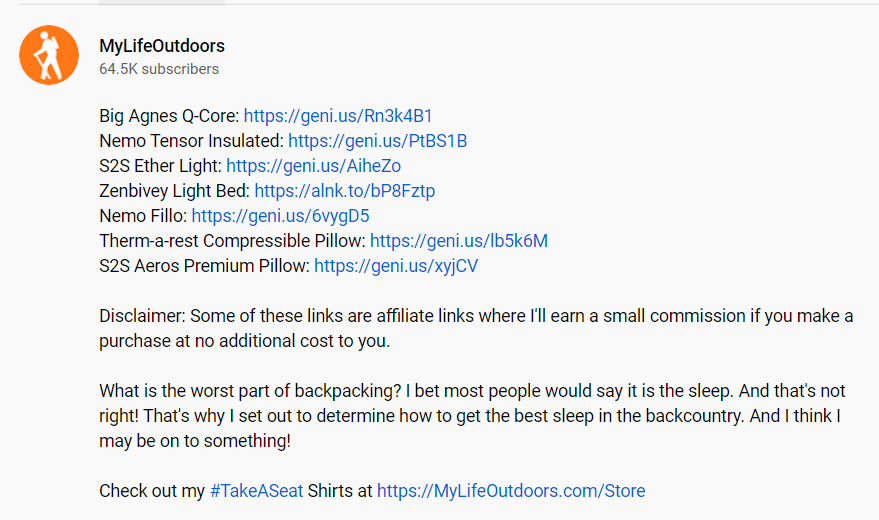The width and height of the screenshot is (879, 520).
Task: Follow the Therm-a-rest Compressible Pillow link
Action: coord(459,241)
